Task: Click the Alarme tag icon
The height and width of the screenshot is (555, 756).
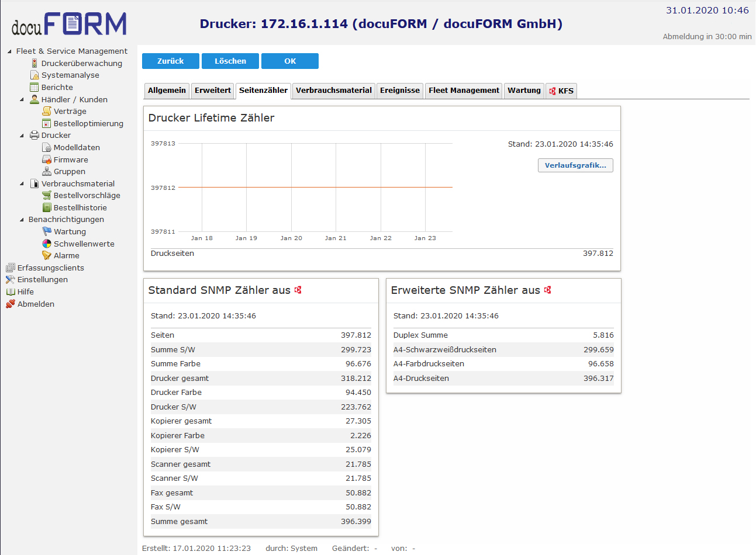Action: point(47,255)
